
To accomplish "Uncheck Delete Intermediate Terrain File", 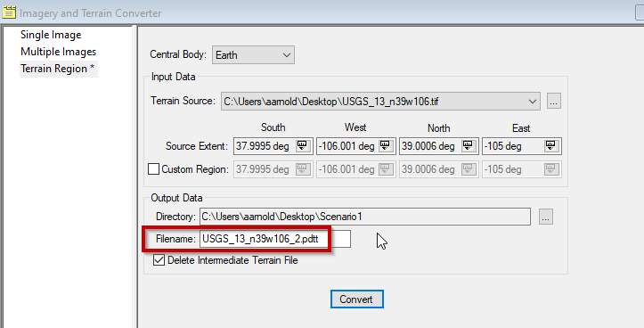I will 159,260.
